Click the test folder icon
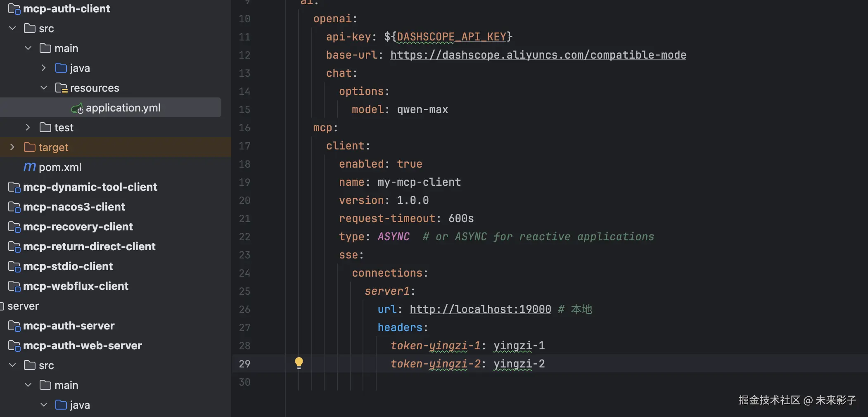The image size is (868, 417). [x=45, y=128]
